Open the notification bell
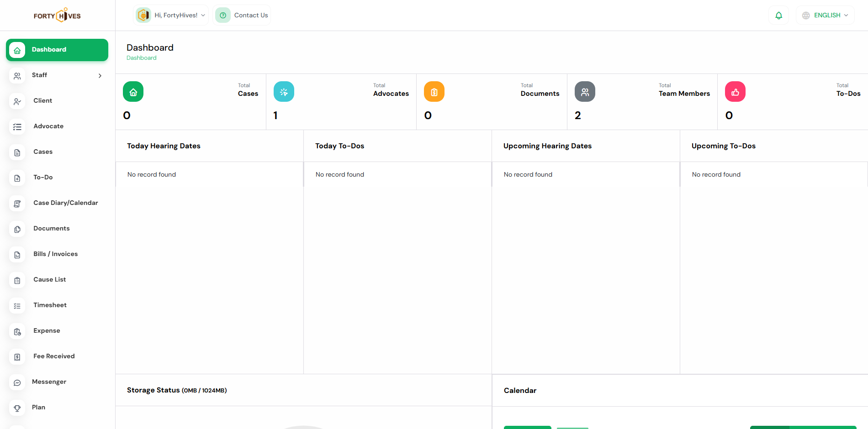The width and height of the screenshot is (868, 429). (779, 16)
